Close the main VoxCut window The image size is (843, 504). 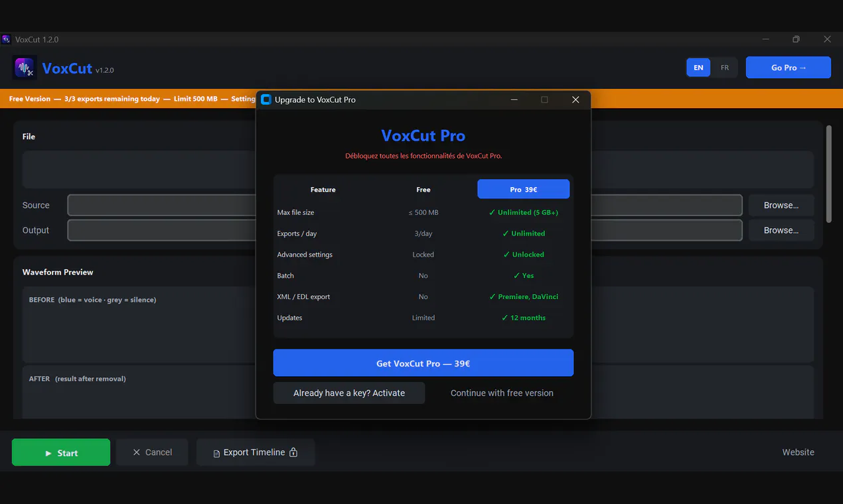[827, 39]
